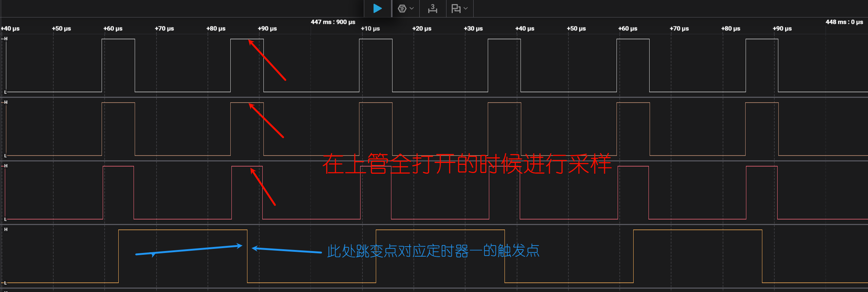This screenshot has width=868, height=292.
Task: Select the timing measurement tool icon
Action: coord(432,9)
